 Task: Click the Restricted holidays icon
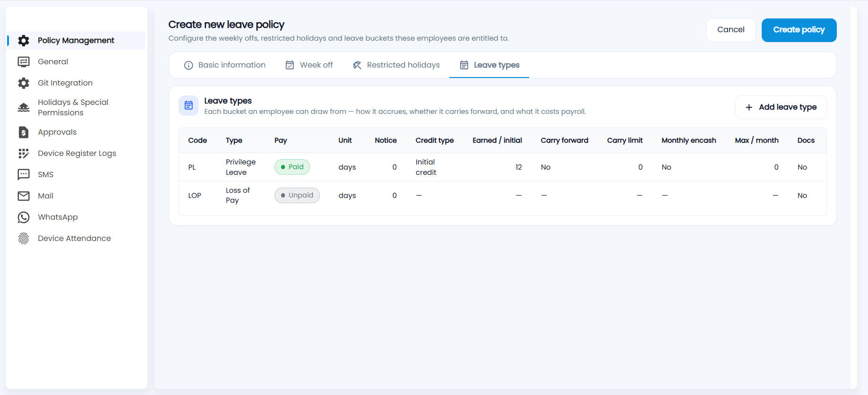pos(357,65)
